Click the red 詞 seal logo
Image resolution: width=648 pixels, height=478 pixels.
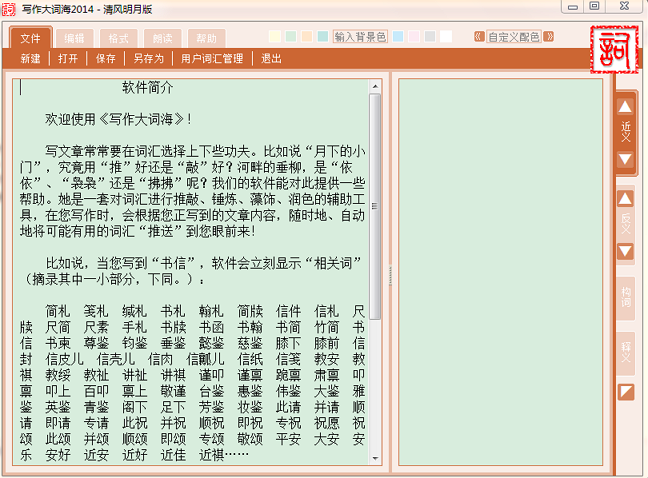point(614,50)
